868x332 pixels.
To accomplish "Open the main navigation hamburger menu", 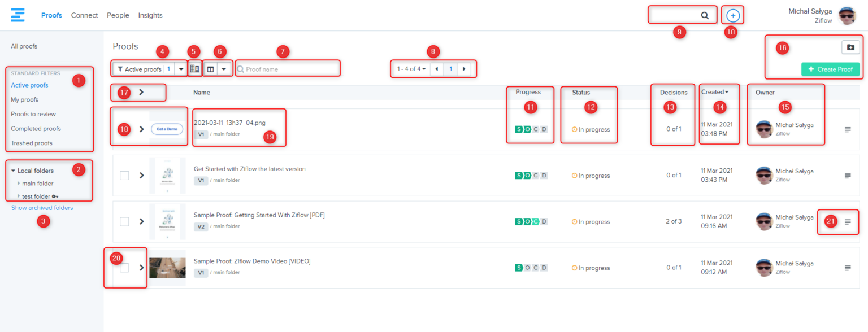I will pyautogui.click(x=18, y=15).
